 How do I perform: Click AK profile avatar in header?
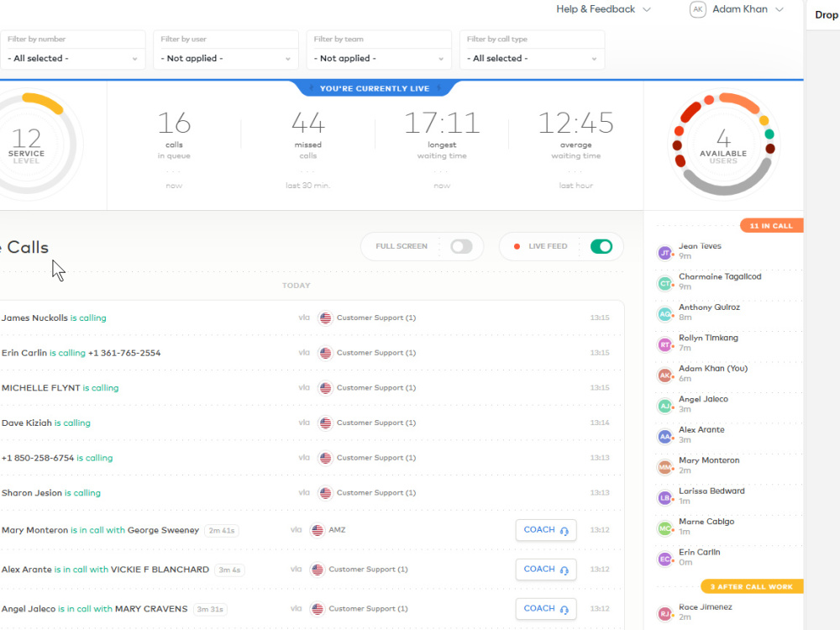[697, 9]
